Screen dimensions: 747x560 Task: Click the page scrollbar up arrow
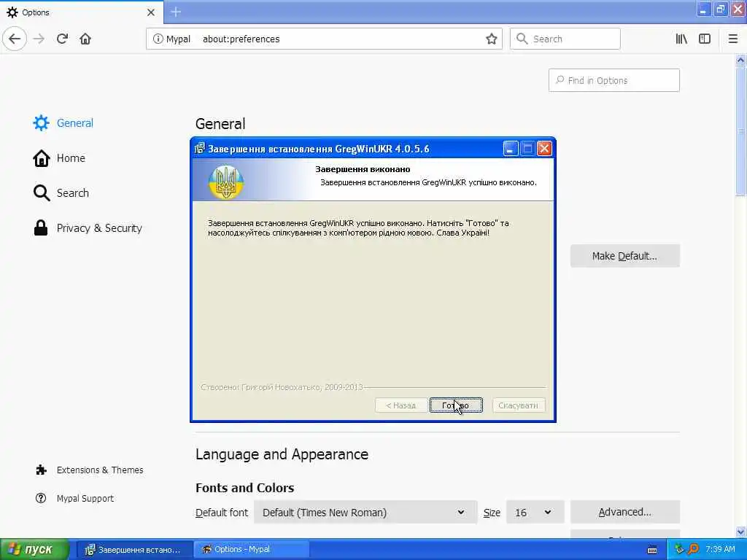[x=740, y=61]
